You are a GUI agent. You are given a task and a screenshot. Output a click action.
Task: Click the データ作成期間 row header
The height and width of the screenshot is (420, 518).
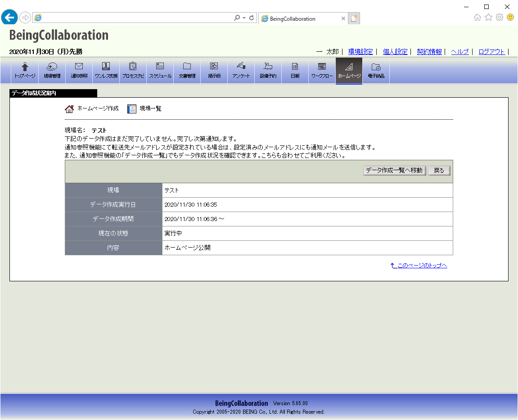[x=113, y=219]
